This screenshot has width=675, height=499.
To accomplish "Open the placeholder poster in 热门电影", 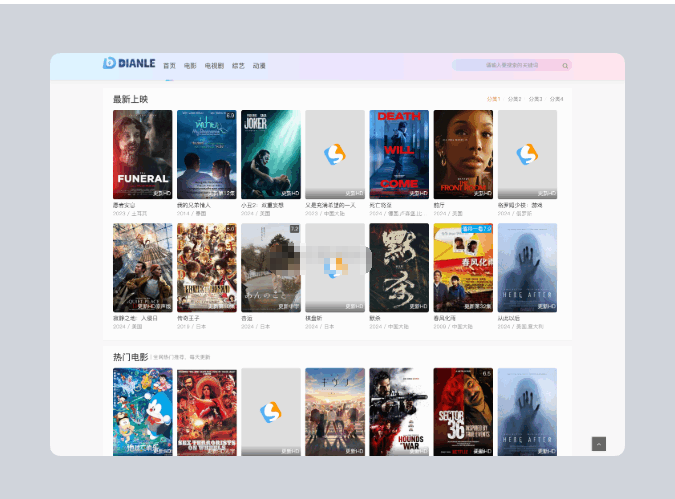I will (271, 412).
